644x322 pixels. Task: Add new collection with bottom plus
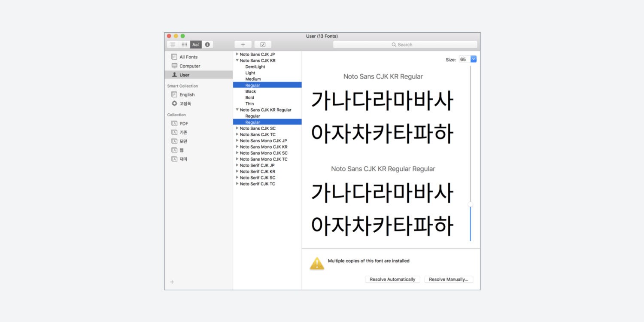172,282
